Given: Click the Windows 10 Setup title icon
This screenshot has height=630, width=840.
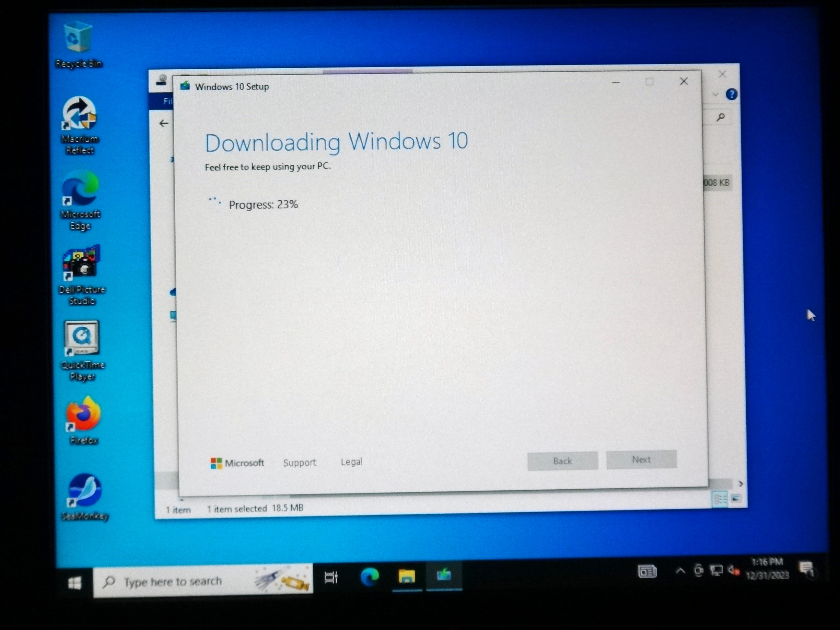Looking at the screenshot, I should [185, 86].
